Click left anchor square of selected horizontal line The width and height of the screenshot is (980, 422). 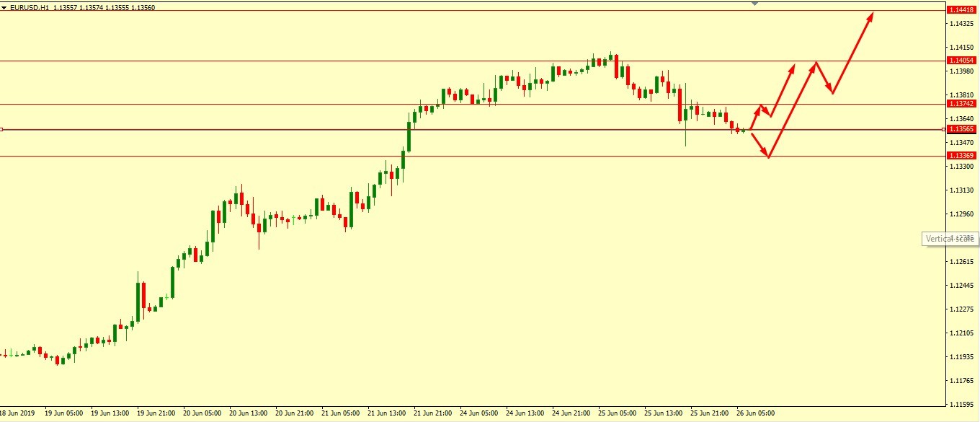point(1,130)
